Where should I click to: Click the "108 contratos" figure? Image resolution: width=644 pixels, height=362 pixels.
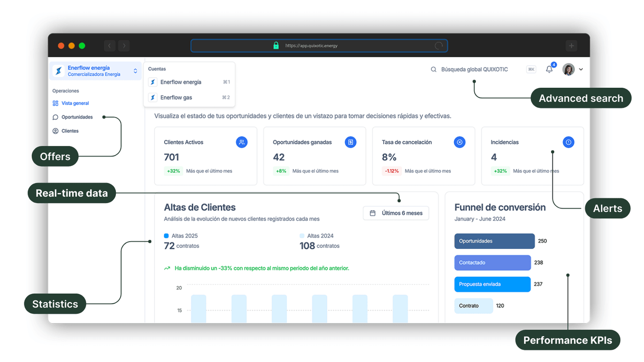point(319,246)
